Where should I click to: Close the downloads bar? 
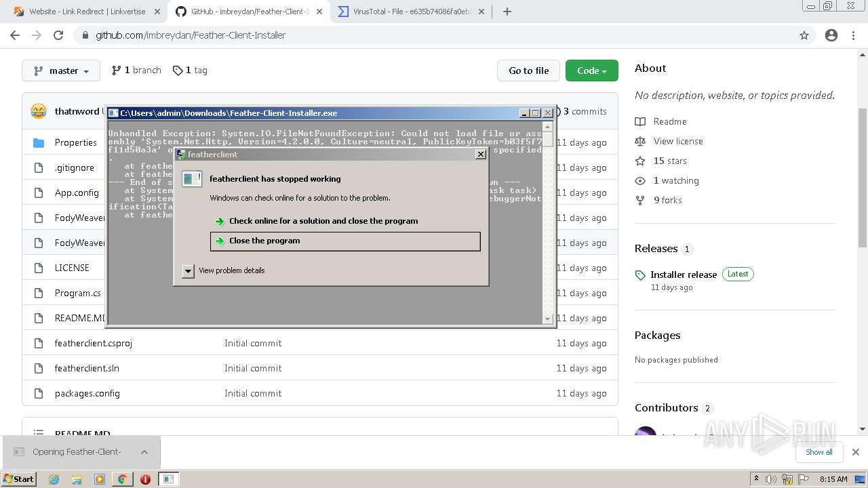[856, 452]
